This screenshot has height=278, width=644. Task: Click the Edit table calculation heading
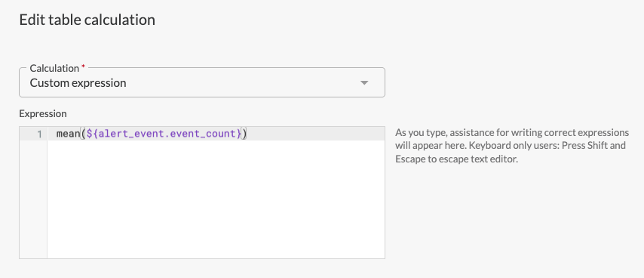(x=87, y=20)
